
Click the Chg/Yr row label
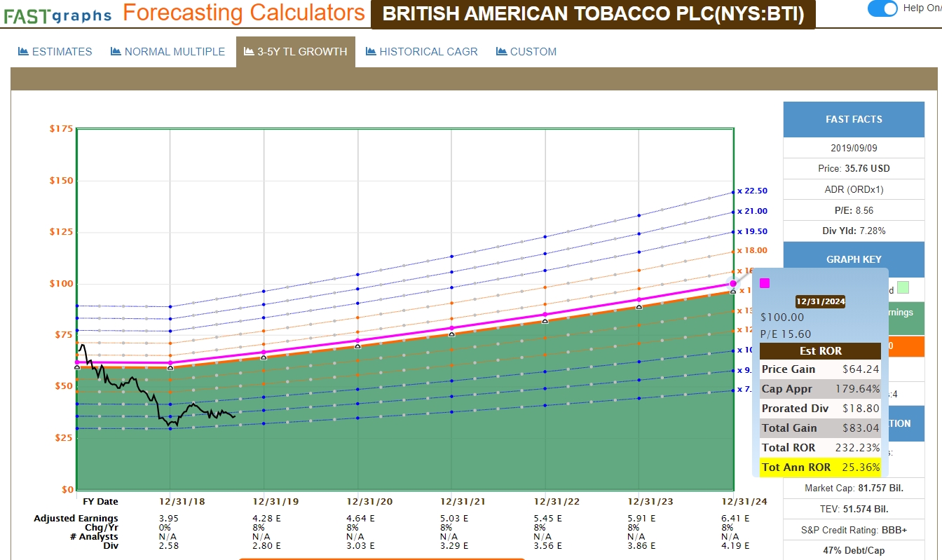pyautogui.click(x=101, y=527)
